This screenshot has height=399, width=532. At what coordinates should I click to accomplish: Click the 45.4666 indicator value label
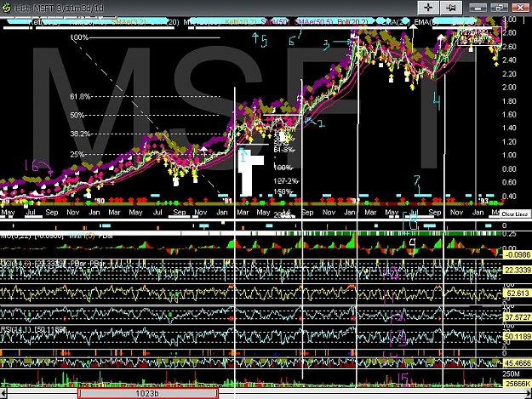tap(518, 363)
